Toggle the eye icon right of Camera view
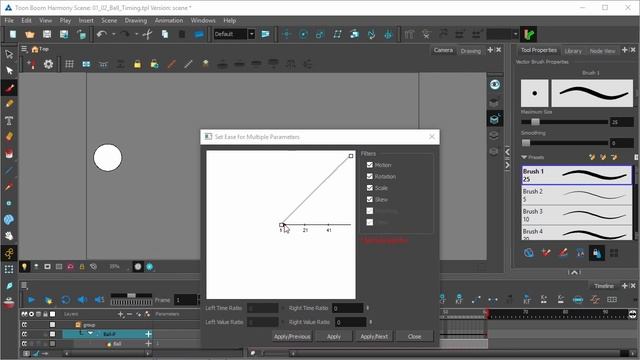 click(x=495, y=84)
